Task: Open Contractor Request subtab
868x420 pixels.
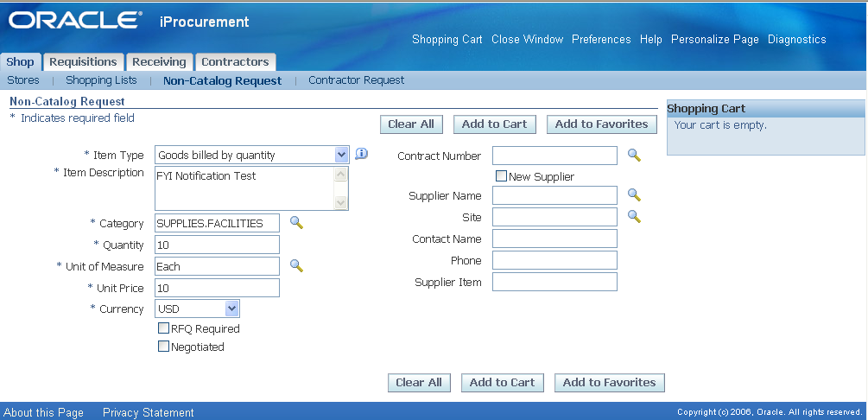Action: point(357,80)
